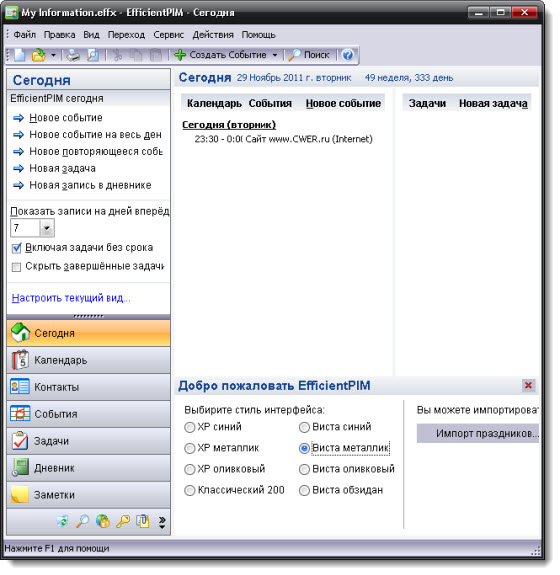Click Новое повторяющееся событие link
This screenshot has width=560, height=575.
[96, 152]
